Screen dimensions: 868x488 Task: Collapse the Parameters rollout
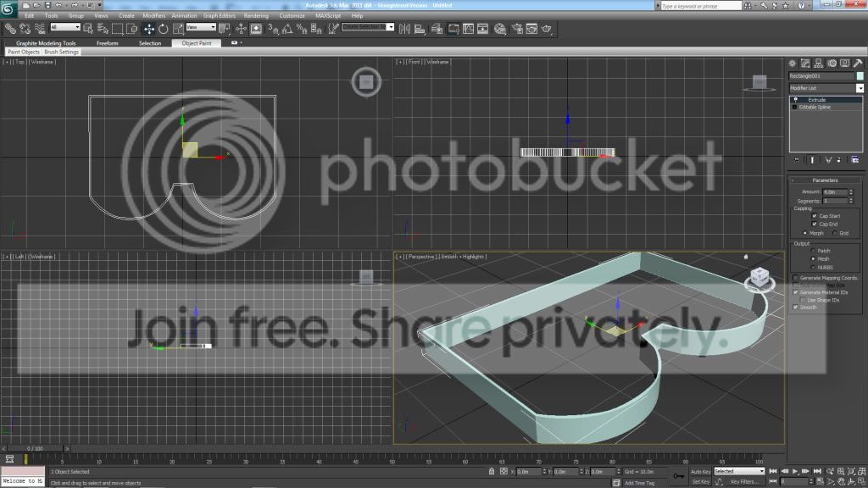point(825,180)
